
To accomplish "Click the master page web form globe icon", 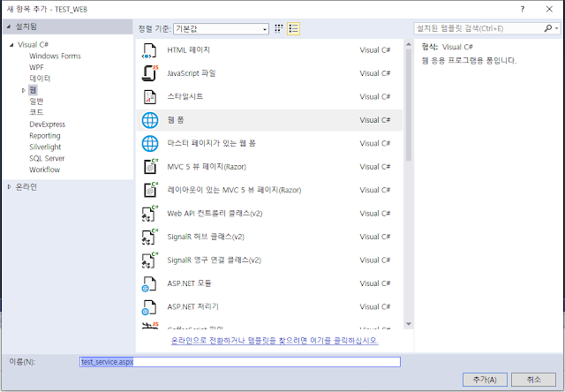I will tap(150, 143).
